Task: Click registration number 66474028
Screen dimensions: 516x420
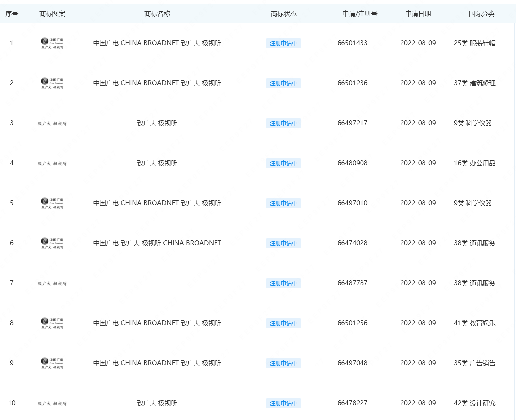Action: point(352,243)
